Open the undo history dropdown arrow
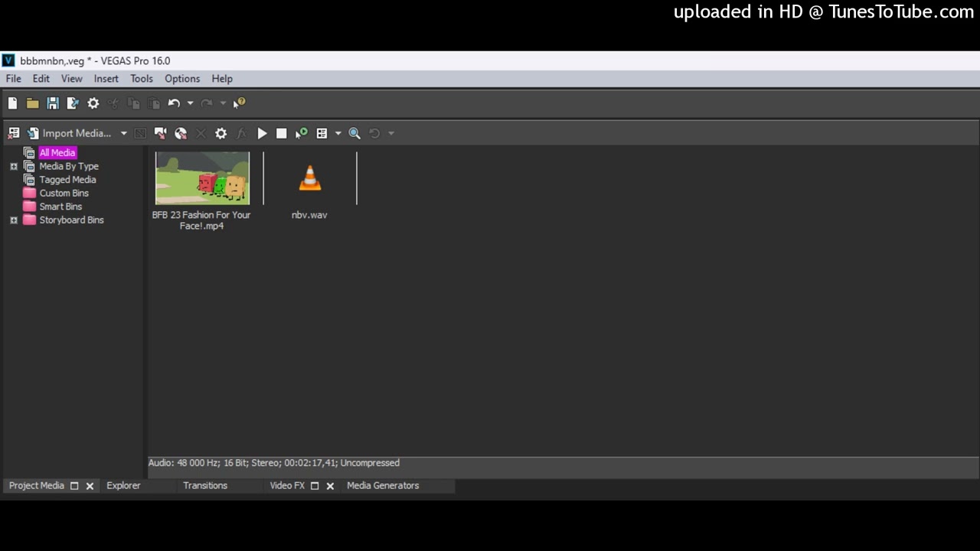The image size is (980, 551). [190, 103]
